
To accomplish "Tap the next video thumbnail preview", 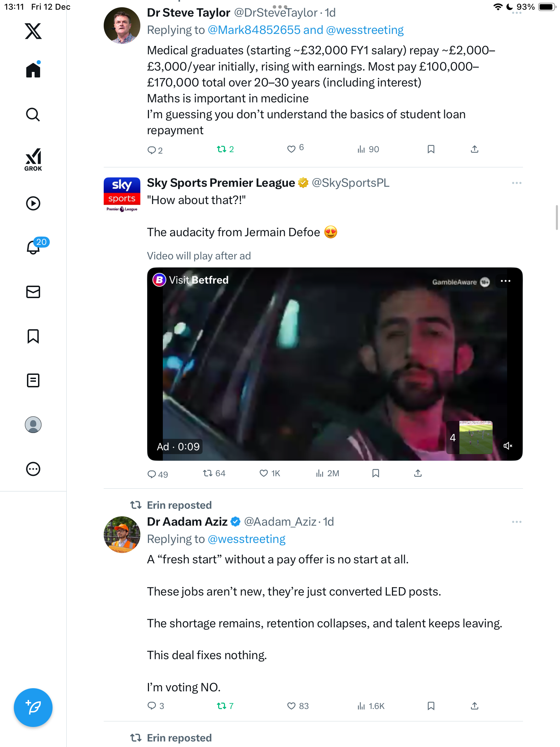I will click(475, 437).
